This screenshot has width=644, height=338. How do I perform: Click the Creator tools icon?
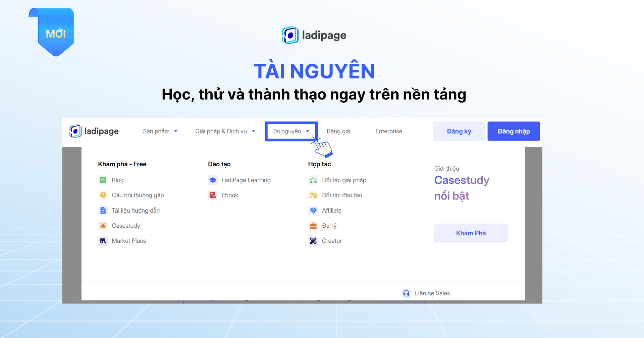pyautogui.click(x=313, y=241)
